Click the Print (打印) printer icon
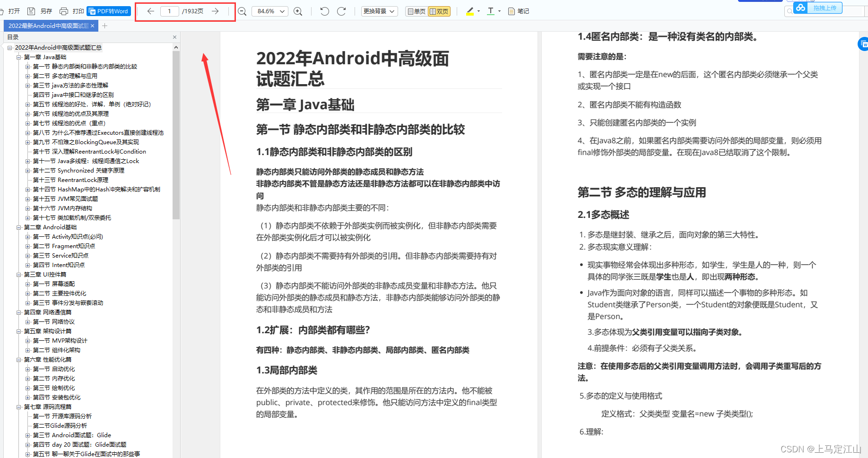868x458 pixels. [x=64, y=11]
